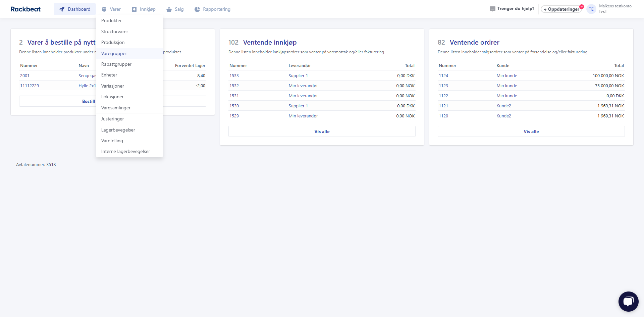Open purchase order 1533

(234, 76)
